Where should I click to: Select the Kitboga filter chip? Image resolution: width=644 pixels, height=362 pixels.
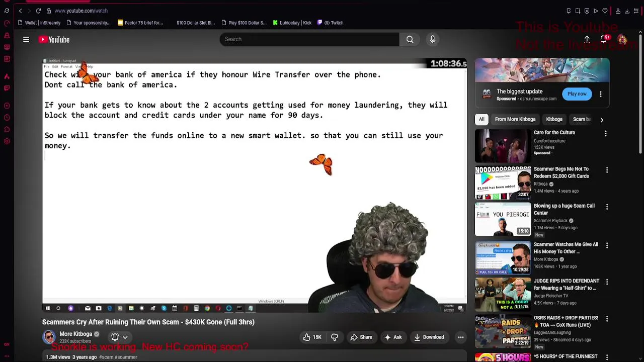click(x=554, y=119)
